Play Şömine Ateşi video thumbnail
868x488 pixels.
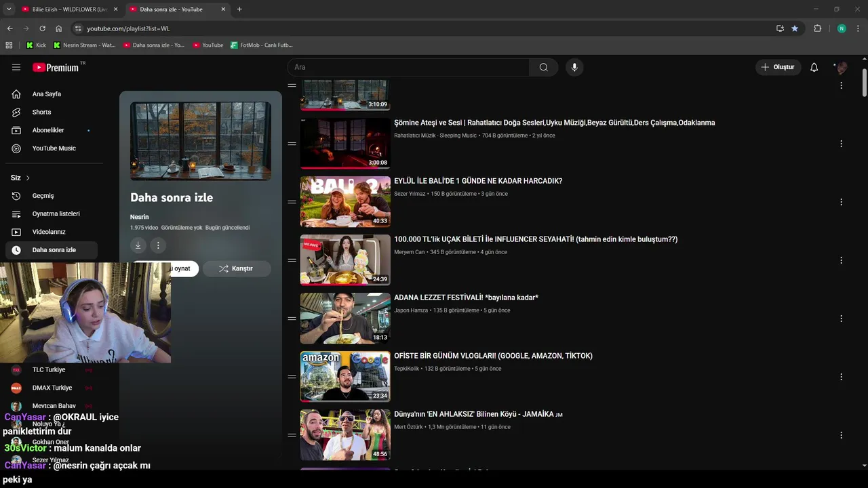pos(345,144)
